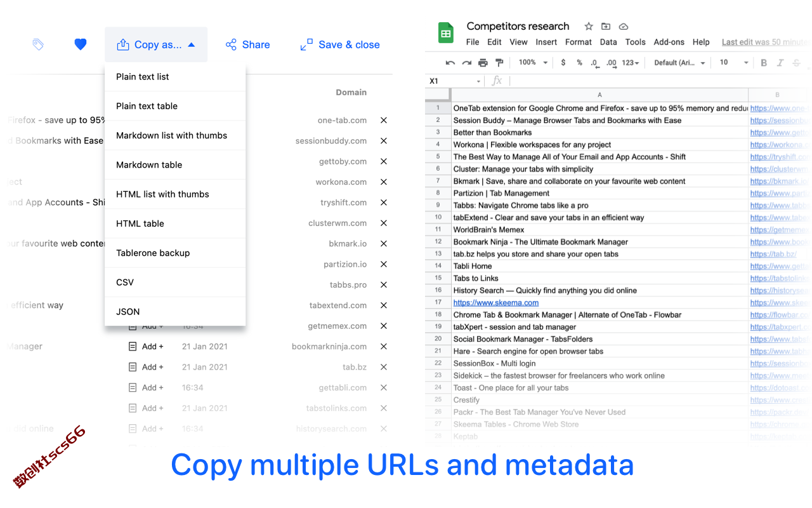Open the 100% zoom dropdown
Screen dimensions: 812x508
coord(533,63)
